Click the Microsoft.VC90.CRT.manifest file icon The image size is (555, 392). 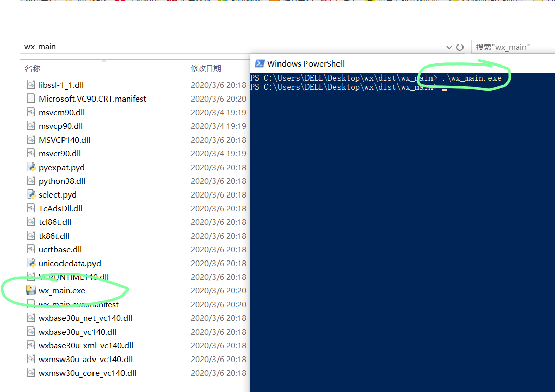(x=31, y=99)
